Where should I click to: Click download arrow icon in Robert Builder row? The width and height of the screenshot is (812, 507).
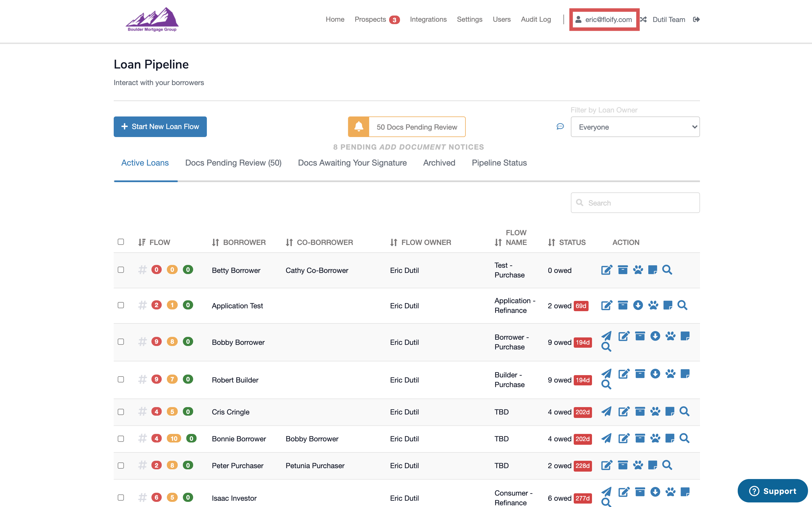(x=655, y=374)
